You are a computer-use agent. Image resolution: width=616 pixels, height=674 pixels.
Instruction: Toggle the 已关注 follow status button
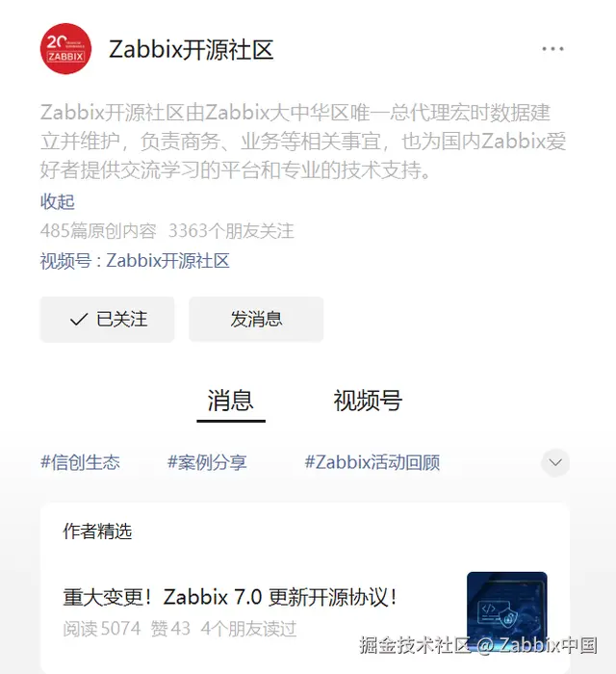point(108,320)
